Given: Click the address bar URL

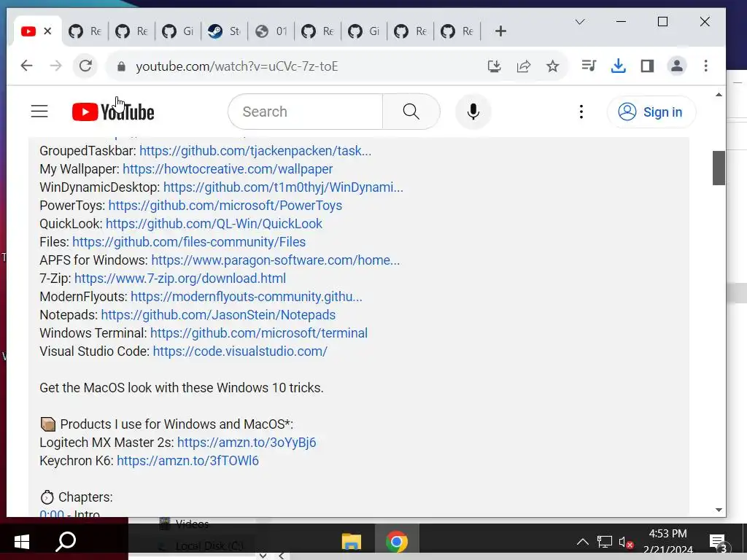Looking at the screenshot, I should point(237,66).
